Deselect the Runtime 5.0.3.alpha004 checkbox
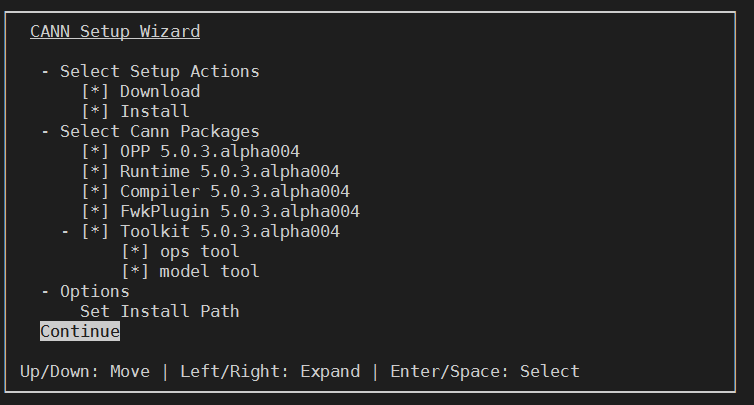This screenshot has width=754, height=405. tap(95, 172)
